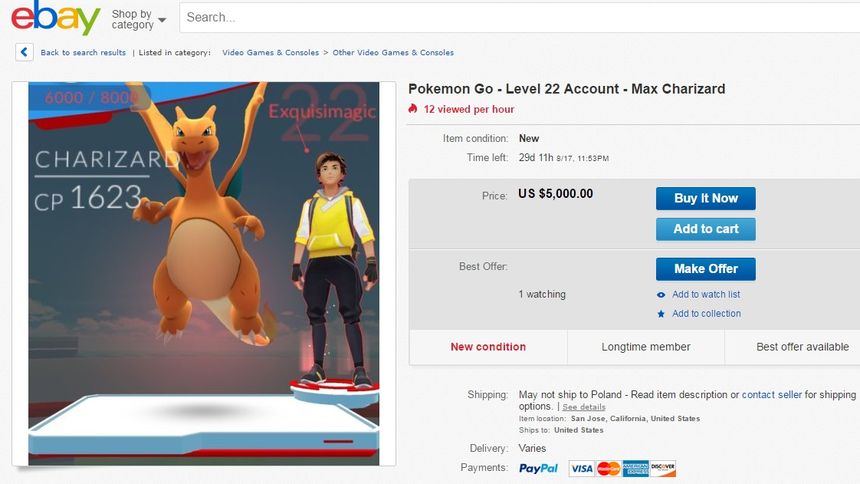Screen dimensions: 860x484
Task: Click the eBay logo
Action: click(55, 18)
